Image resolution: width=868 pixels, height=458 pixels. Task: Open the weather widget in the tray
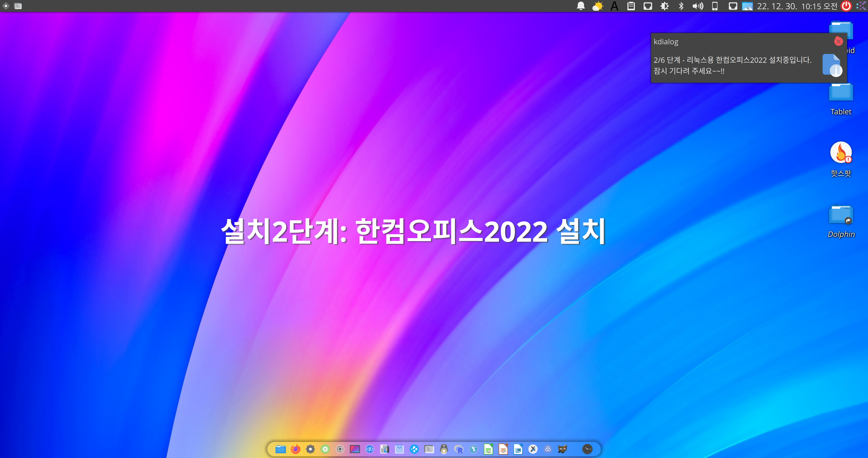coord(598,6)
